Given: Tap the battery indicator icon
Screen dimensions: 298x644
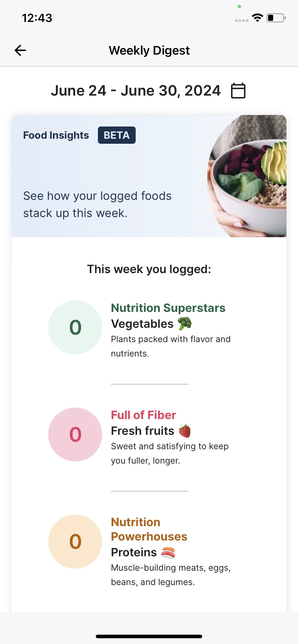Looking at the screenshot, I should click(x=276, y=18).
